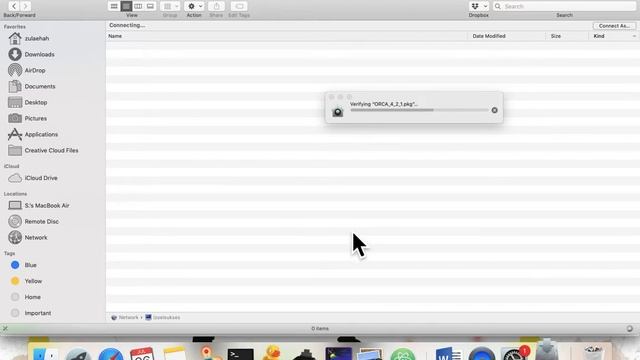Click the '0 items' status text
The height and width of the screenshot is (360, 640).
pos(320,329)
